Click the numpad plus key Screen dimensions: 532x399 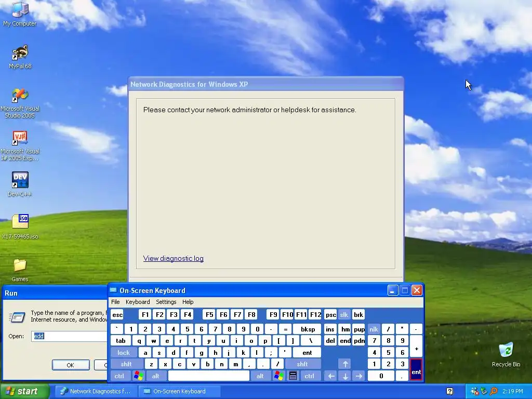point(416,347)
